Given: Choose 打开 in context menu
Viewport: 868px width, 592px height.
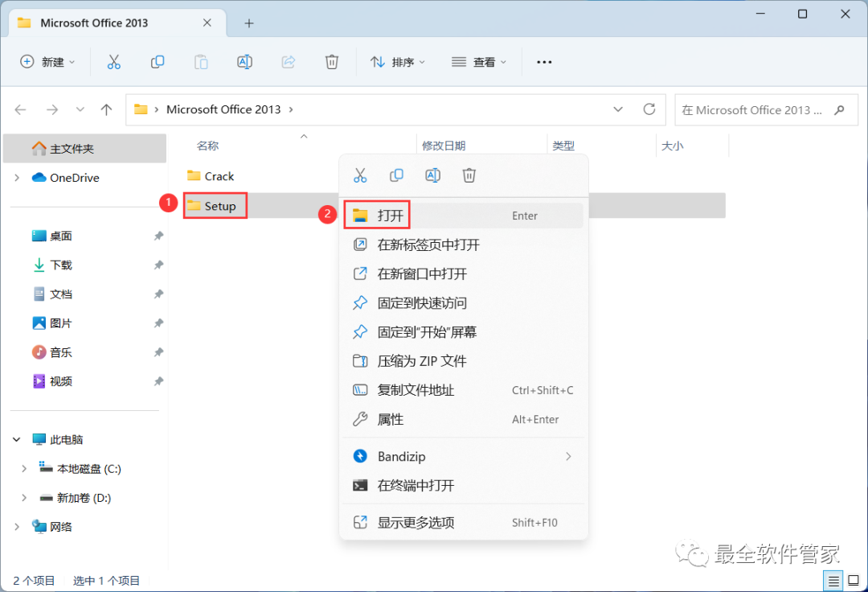Looking at the screenshot, I should 464,216.
